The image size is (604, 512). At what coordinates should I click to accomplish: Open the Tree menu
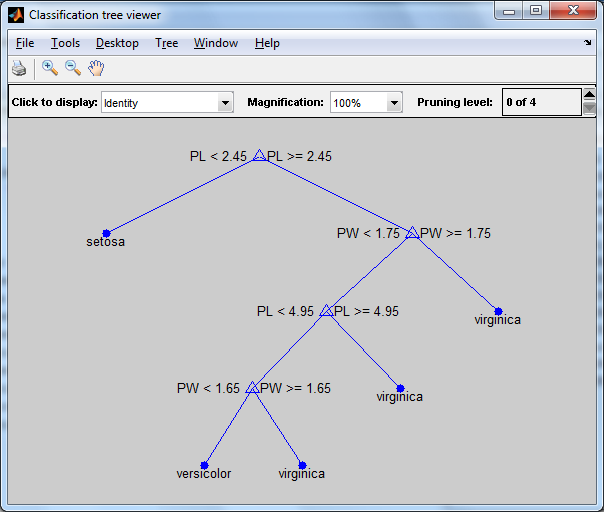click(166, 43)
